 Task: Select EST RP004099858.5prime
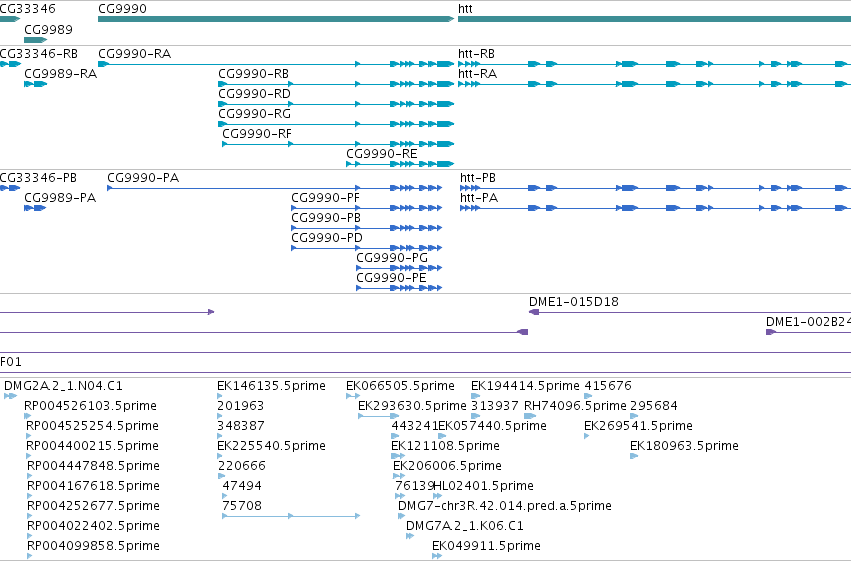click(x=29, y=556)
